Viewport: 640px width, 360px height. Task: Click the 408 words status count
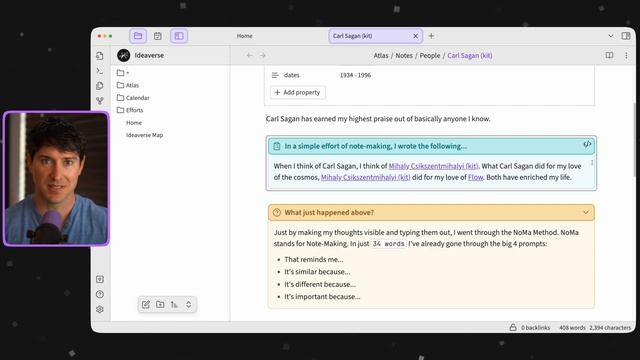point(572,327)
